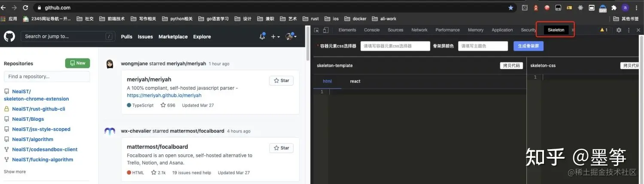Close the DevTools panel
This screenshot has height=184, width=644.
pyautogui.click(x=638, y=30)
